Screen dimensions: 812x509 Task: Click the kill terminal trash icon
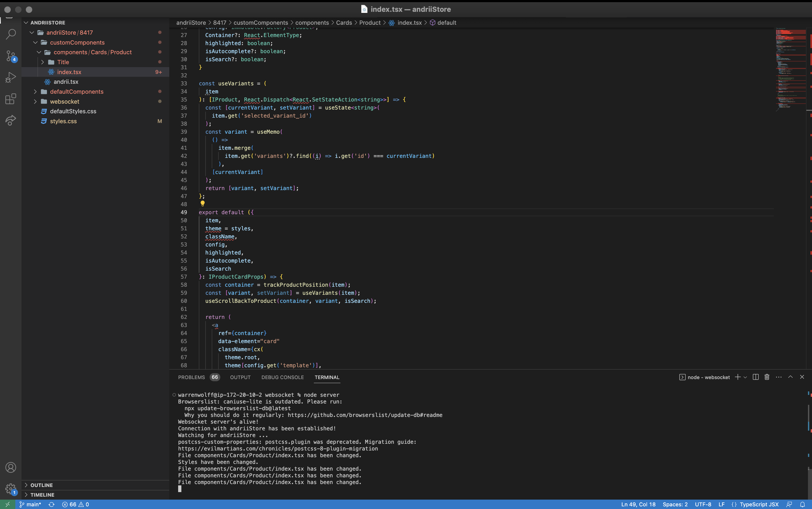coord(767,377)
